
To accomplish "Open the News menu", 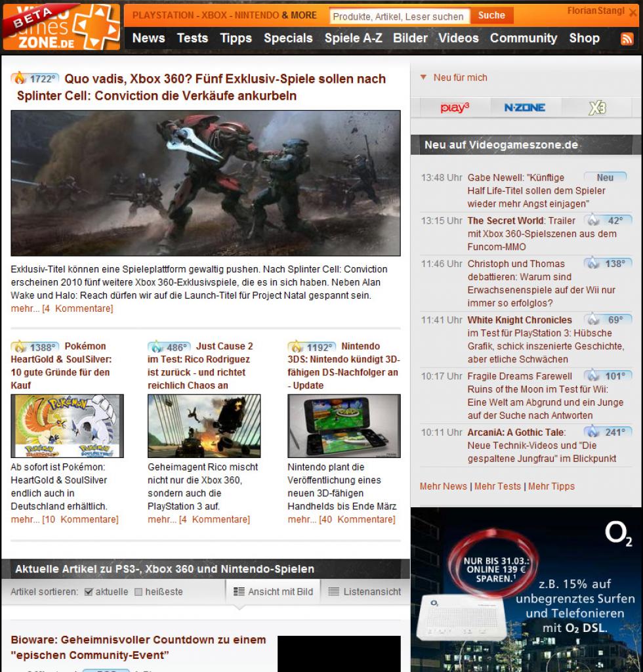I will (x=149, y=38).
